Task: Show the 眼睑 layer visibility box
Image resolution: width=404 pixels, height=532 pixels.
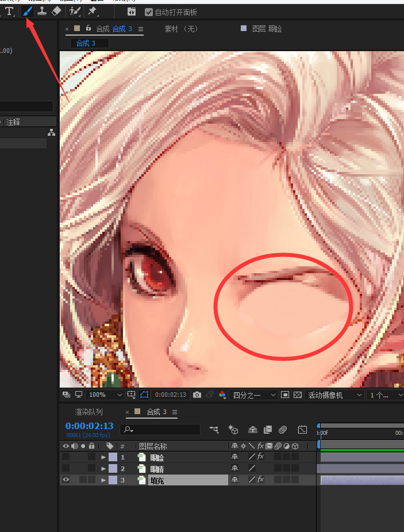Action: tap(66, 457)
